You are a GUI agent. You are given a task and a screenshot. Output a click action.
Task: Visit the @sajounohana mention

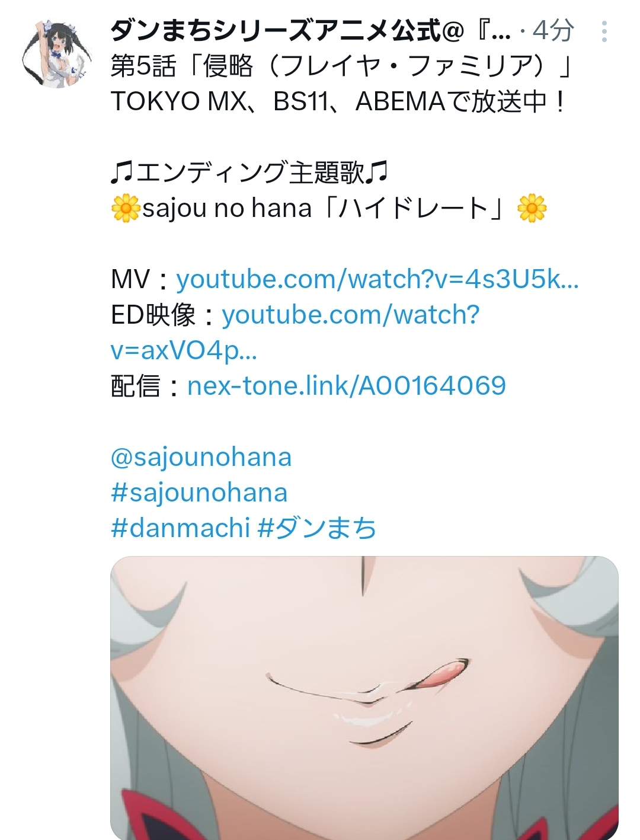click(x=201, y=457)
